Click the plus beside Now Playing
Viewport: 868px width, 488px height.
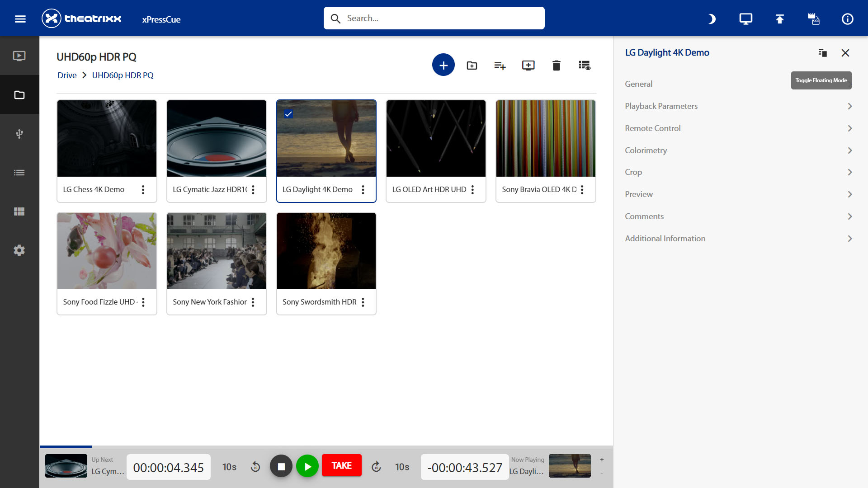[x=602, y=460]
